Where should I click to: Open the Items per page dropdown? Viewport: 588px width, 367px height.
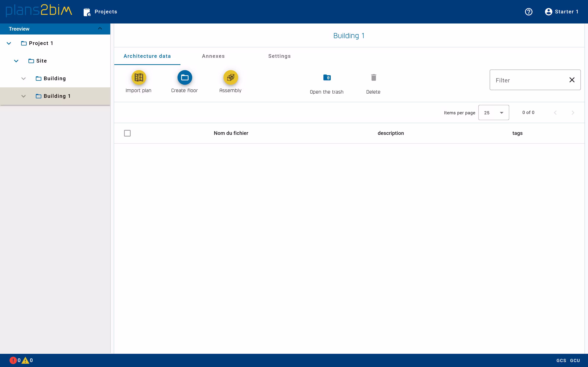494,112
